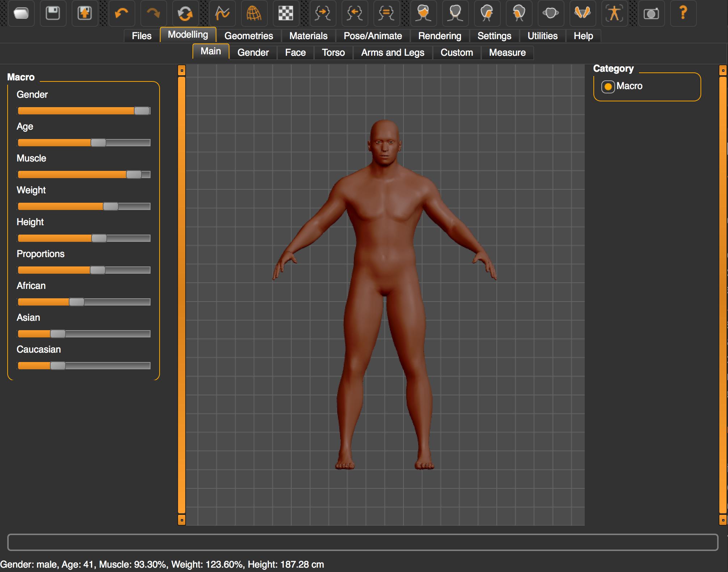The width and height of the screenshot is (728, 572).
Task: Create a new human model
Action: pos(21,14)
